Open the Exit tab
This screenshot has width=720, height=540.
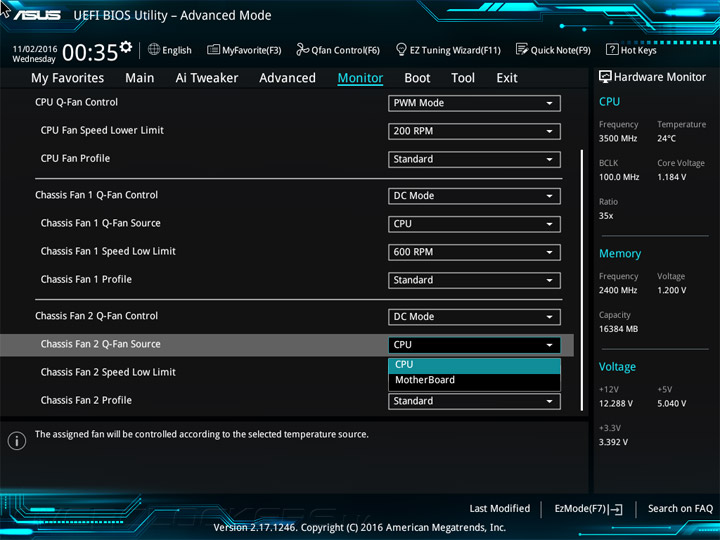pos(507,78)
